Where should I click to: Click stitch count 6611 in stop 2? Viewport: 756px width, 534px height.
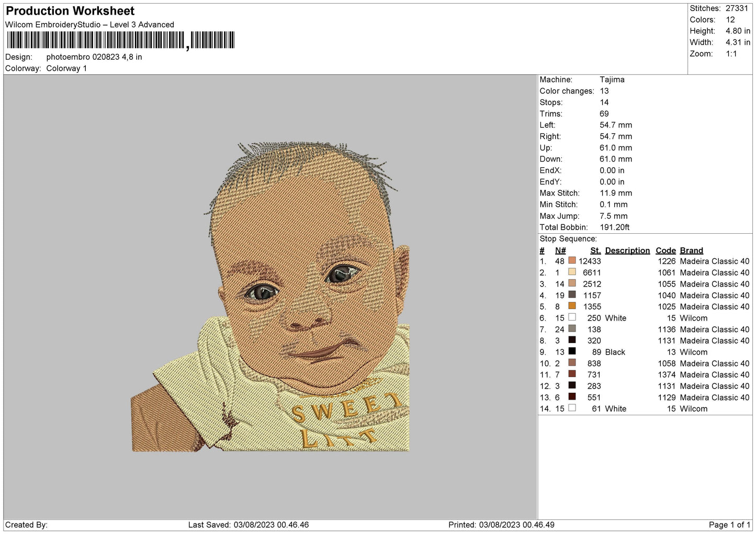[x=592, y=272]
